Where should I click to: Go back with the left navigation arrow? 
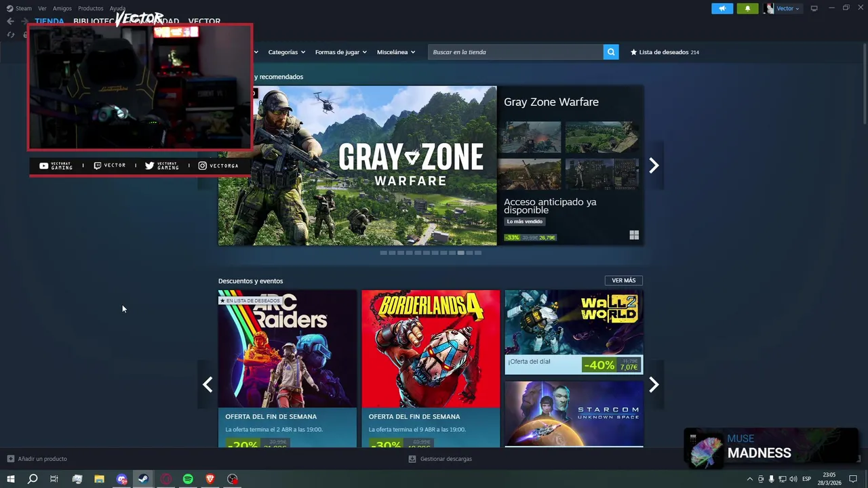(x=10, y=21)
